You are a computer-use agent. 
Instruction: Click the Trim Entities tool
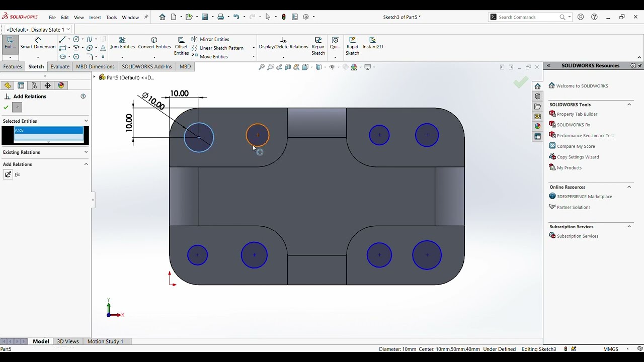click(x=122, y=43)
